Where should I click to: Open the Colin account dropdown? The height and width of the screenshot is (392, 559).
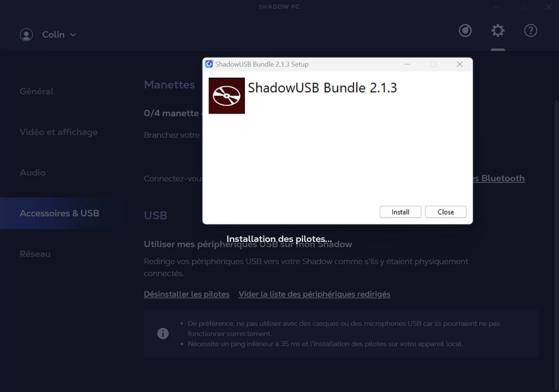[x=59, y=35]
